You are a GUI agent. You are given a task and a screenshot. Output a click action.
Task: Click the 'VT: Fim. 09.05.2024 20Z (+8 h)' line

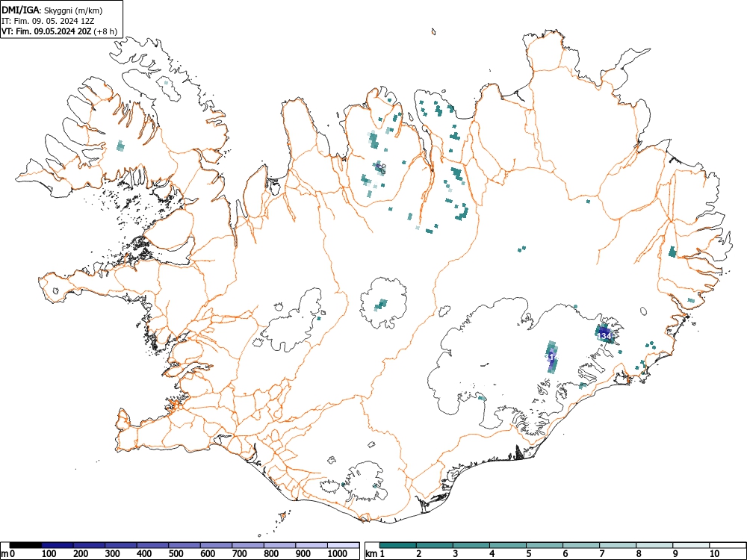(59, 31)
